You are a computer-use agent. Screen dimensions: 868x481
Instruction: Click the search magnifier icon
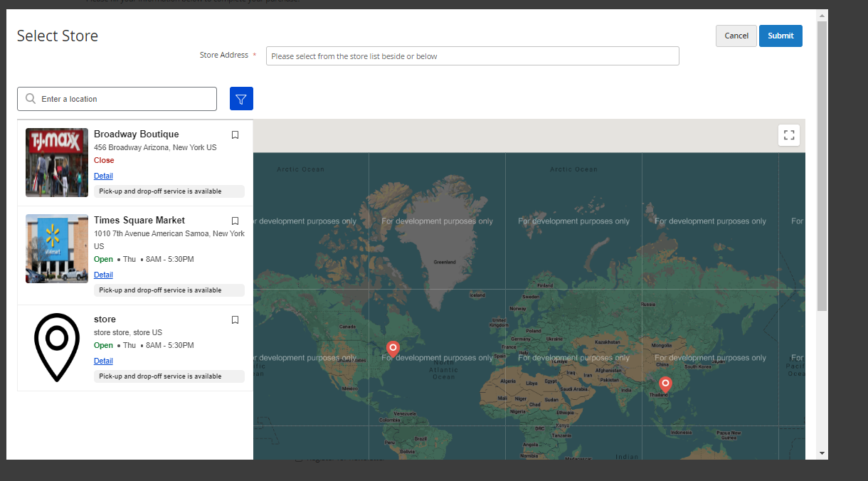pyautogui.click(x=31, y=99)
